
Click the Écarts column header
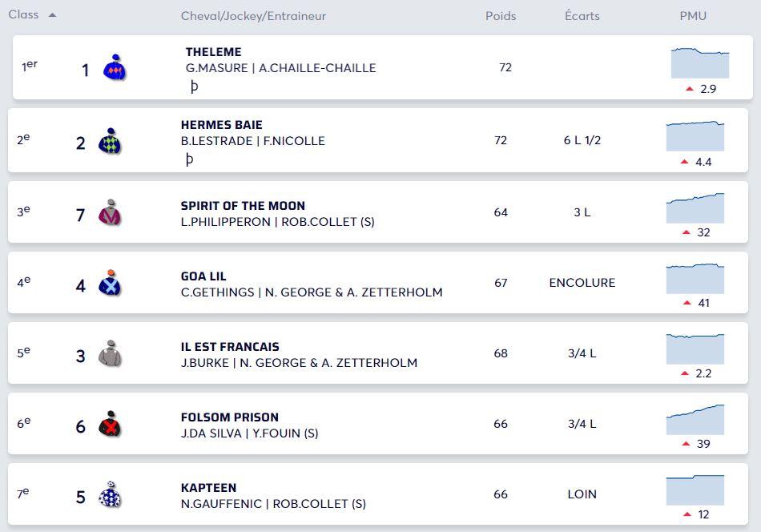582,16
